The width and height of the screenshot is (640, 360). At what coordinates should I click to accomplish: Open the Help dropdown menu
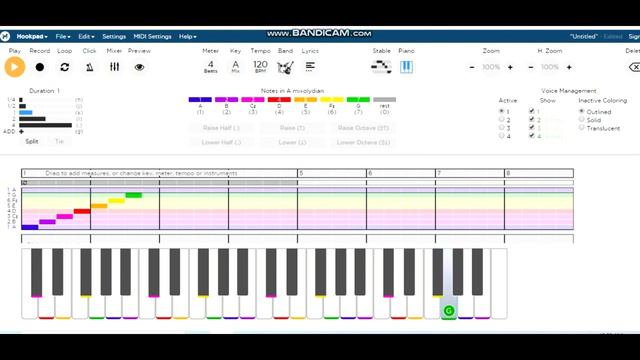tap(187, 36)
